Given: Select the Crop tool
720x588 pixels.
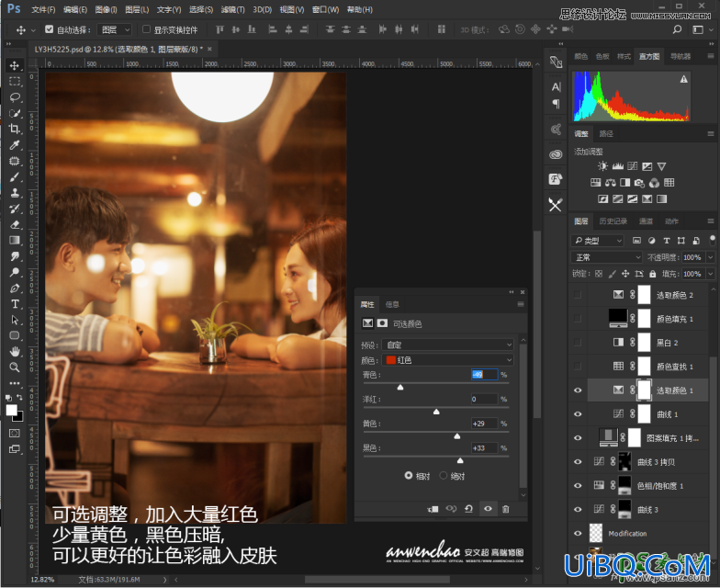Looking at the screenshot, I should coord(15,129).
